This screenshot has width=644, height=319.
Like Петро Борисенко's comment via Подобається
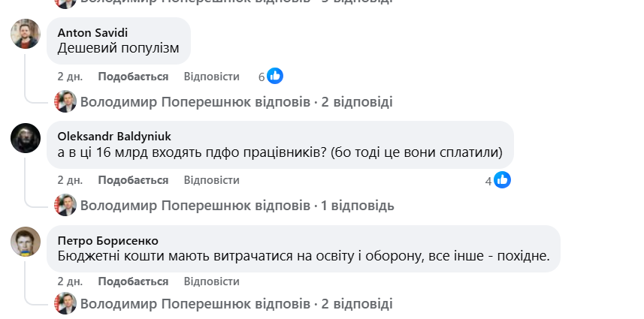click(133, 281)
